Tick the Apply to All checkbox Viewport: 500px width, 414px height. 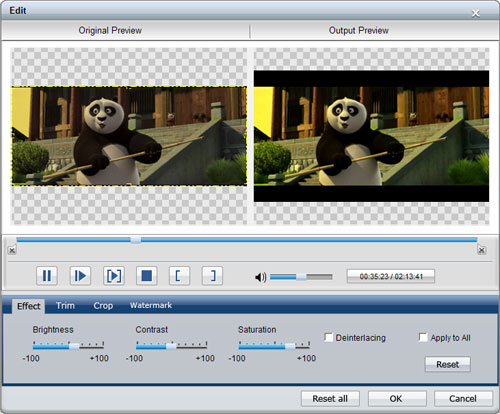pyautogui.click(x=423, y=337)
